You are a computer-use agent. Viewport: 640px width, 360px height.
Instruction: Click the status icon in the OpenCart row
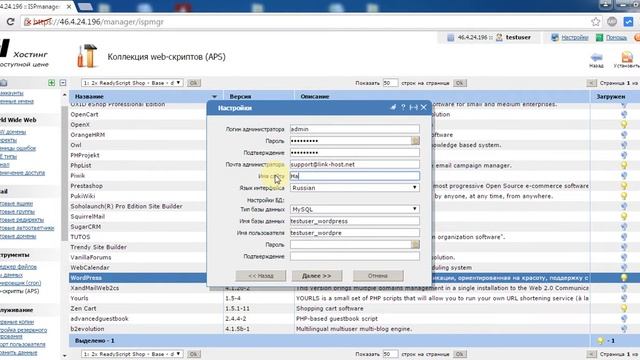[x=624, y=114]
